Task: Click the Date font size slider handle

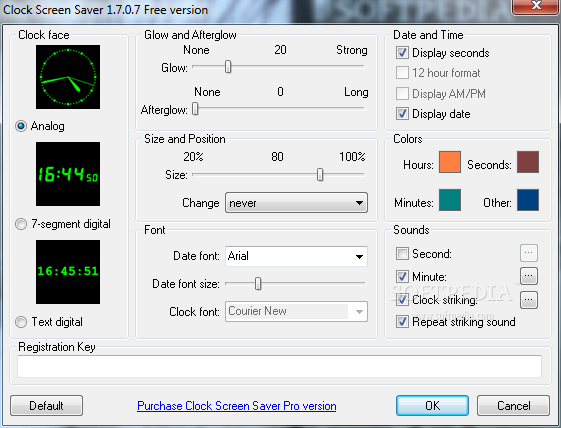Action: pos(258,284)
